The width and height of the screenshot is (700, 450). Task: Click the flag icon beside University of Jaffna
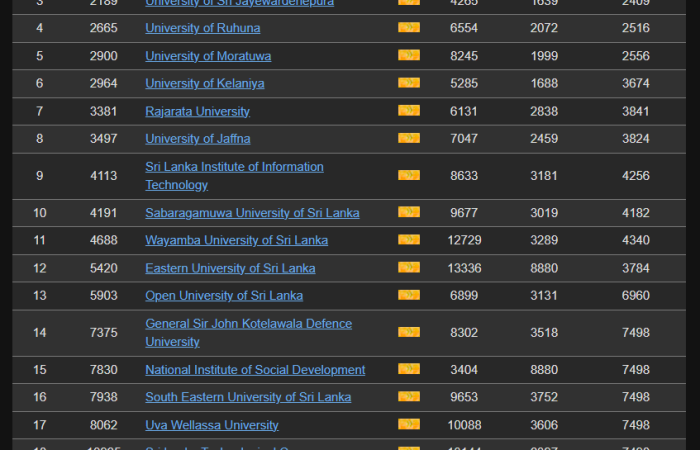[408, 138]
